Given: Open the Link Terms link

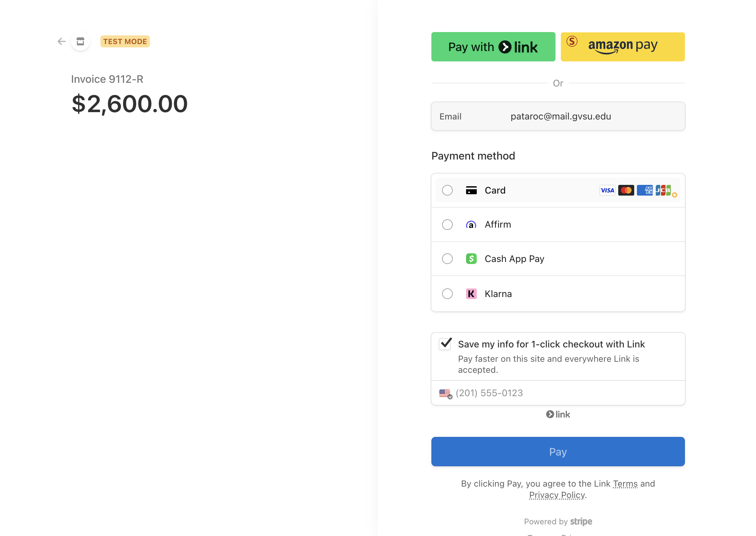Looking at the screenshot, I should pos(625,484).
